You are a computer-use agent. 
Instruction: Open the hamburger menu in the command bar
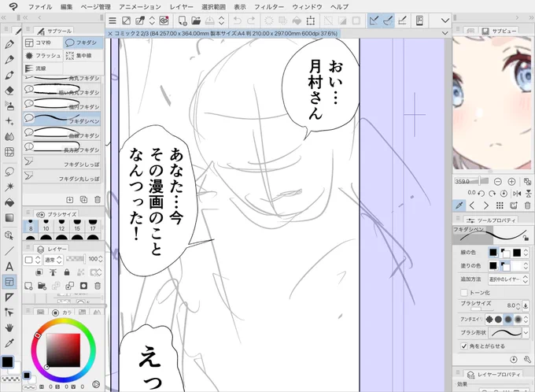coord(113,20)
